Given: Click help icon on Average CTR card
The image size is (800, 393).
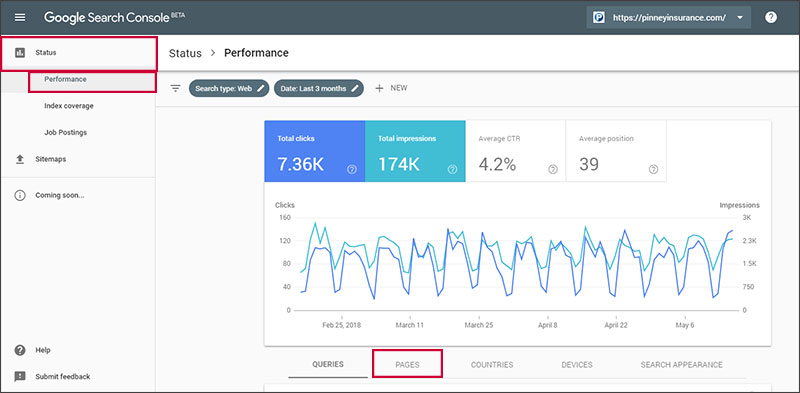Looking at the screenshot, I should click(x=553, y=170).
